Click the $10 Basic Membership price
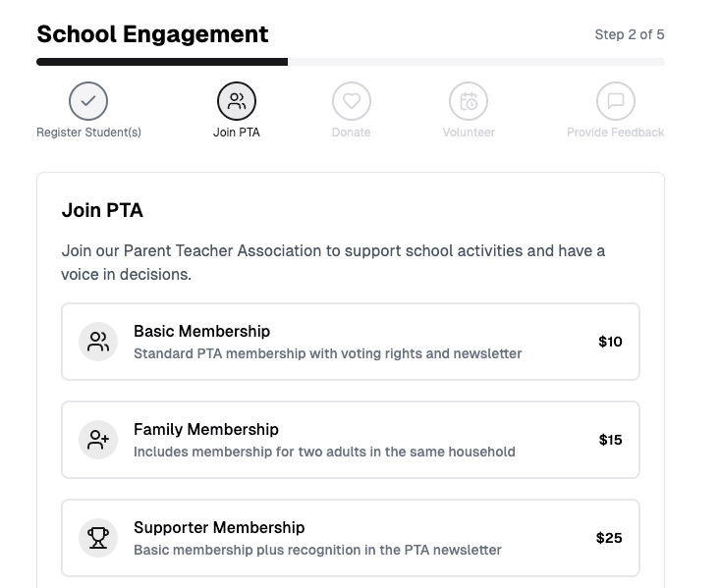Image resolution: width=721 pixels, height=588 pixels. tap(610, 342)
